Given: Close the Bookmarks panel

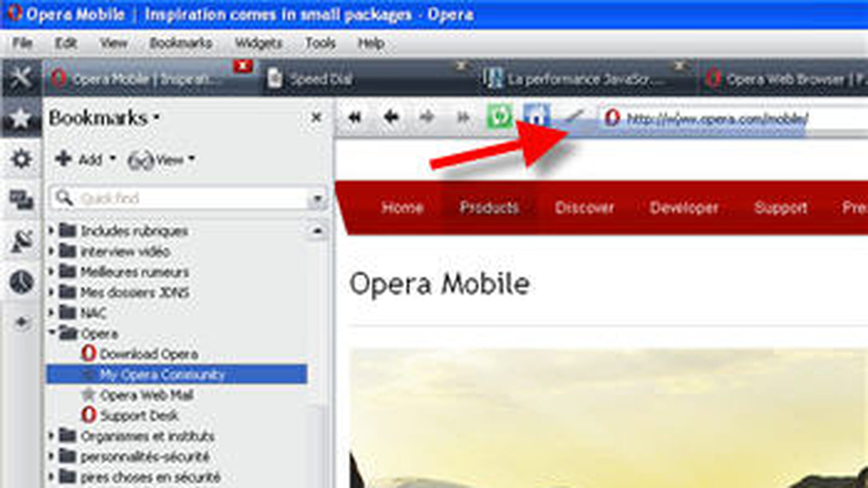Looking at the screenshot, I should 316,117.
